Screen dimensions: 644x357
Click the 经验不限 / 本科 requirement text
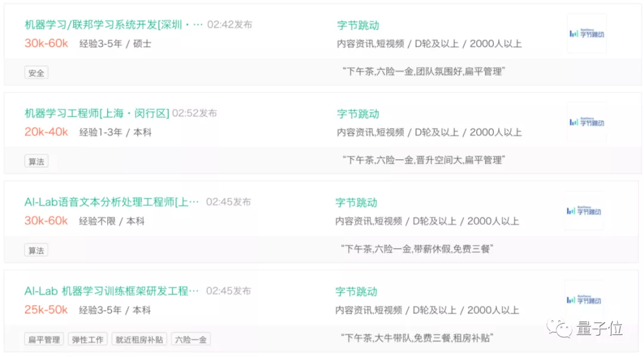tap(112, 221)
